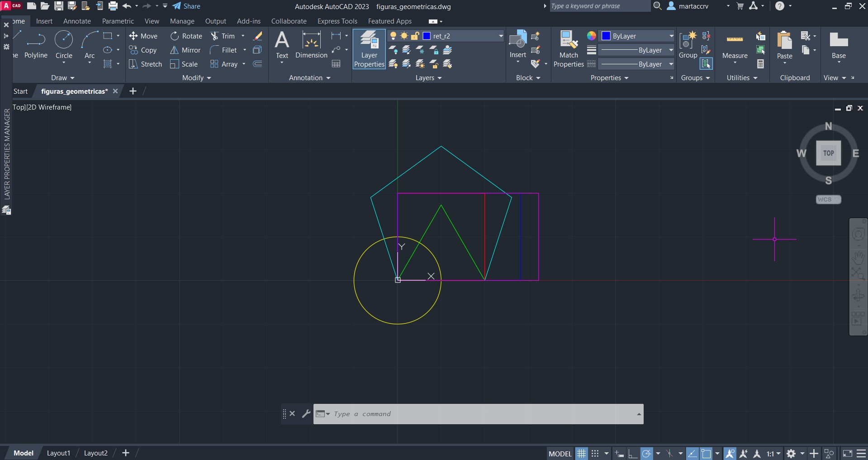
Task: Open the ByLayer object color dropdown
Action: coord(671,36)
